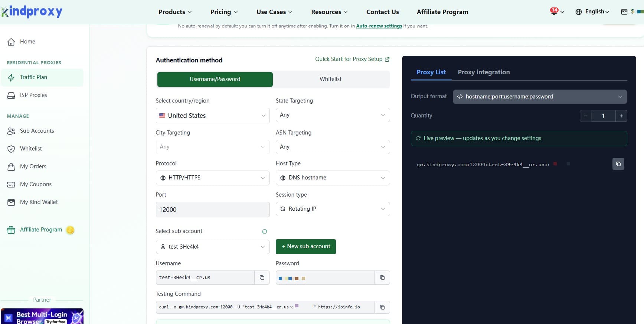The image size is (644, 324).
Task: Expand the Resources menu
Action: [x=330, y=12]
